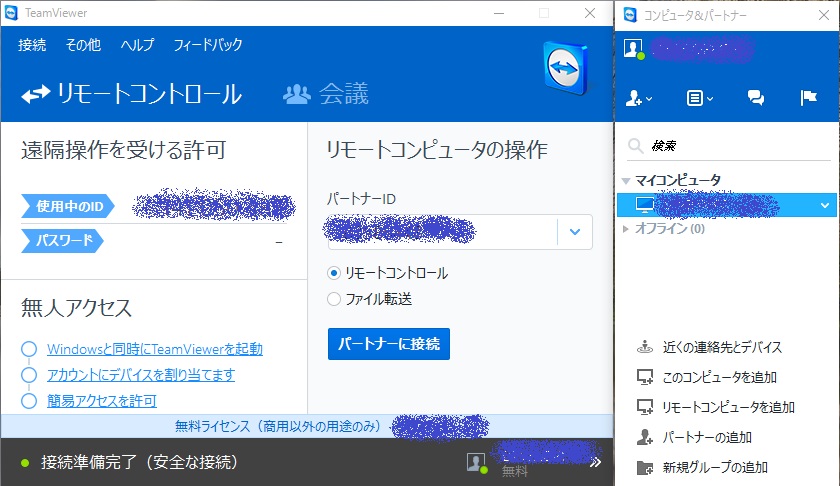
Task: Expand the オフライン (0) group
Action: [x=625, y=229]
